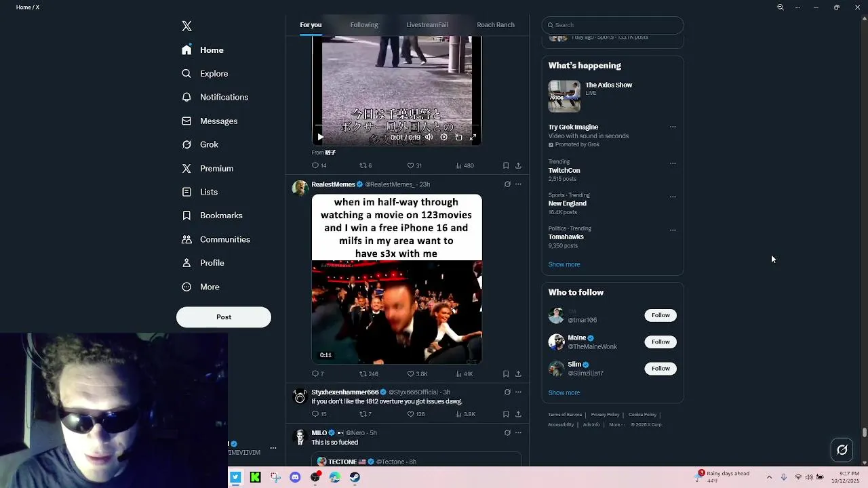Open the options menu on MILO's post
868x488 pixels.
(x=518, y=432)
